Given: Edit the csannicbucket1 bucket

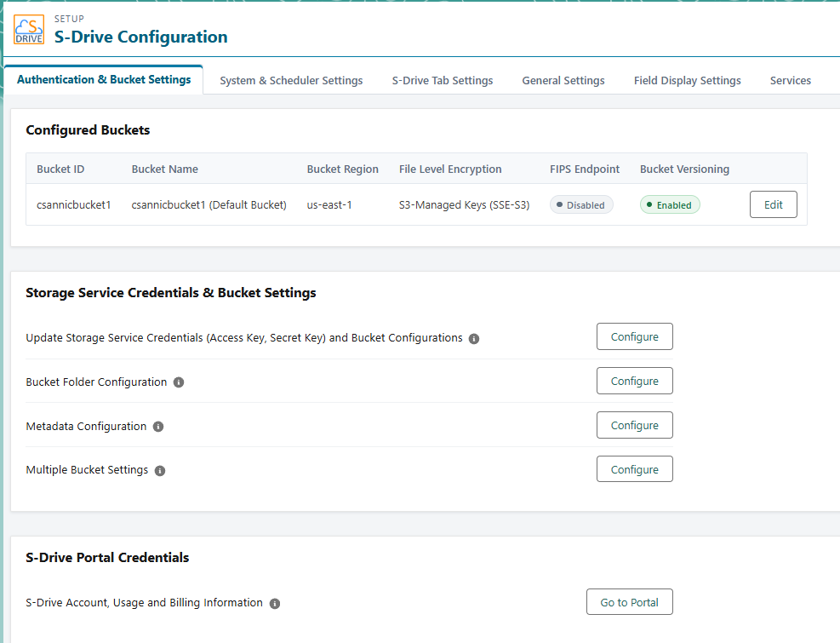Looking at the screenshot, I should pos(773,204).
